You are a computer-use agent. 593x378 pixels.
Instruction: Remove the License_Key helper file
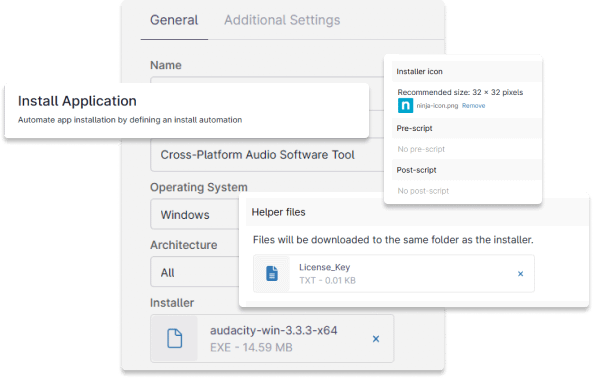tap(520, 274)
